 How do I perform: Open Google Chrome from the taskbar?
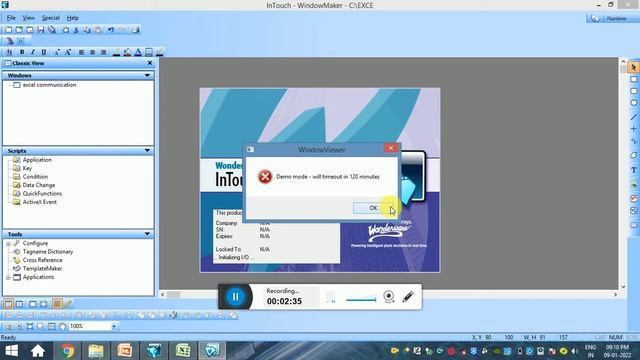pyautogui.click(x=67, y=351)
